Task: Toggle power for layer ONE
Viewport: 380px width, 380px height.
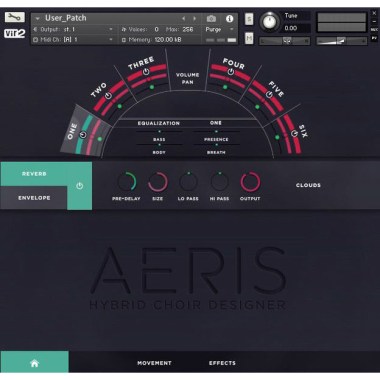Action: [83, 135]
